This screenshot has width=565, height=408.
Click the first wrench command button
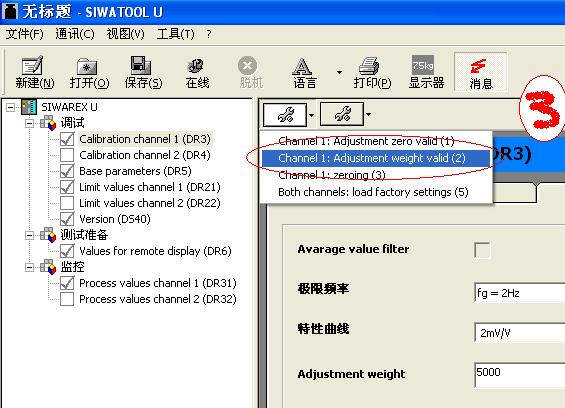[285, 115]
